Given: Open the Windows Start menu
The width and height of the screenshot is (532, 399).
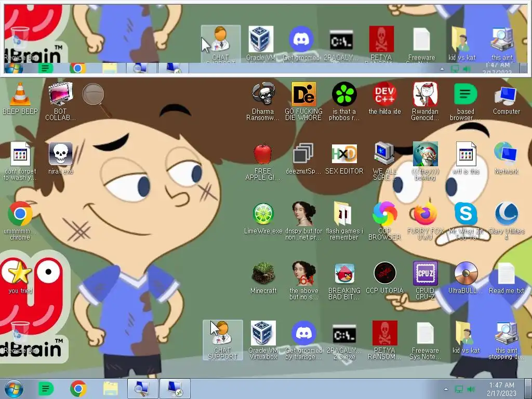Looking at the screenshot, I should [x=14, y=389].
